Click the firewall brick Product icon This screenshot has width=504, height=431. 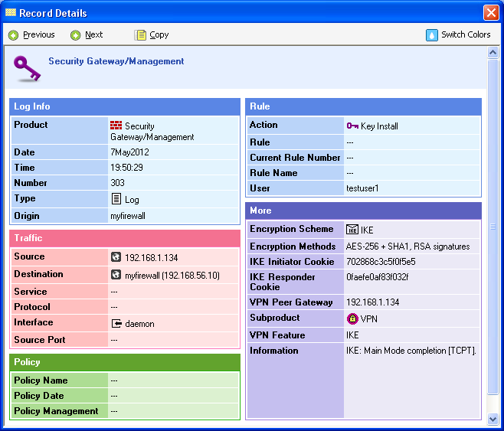click(116, 126)
